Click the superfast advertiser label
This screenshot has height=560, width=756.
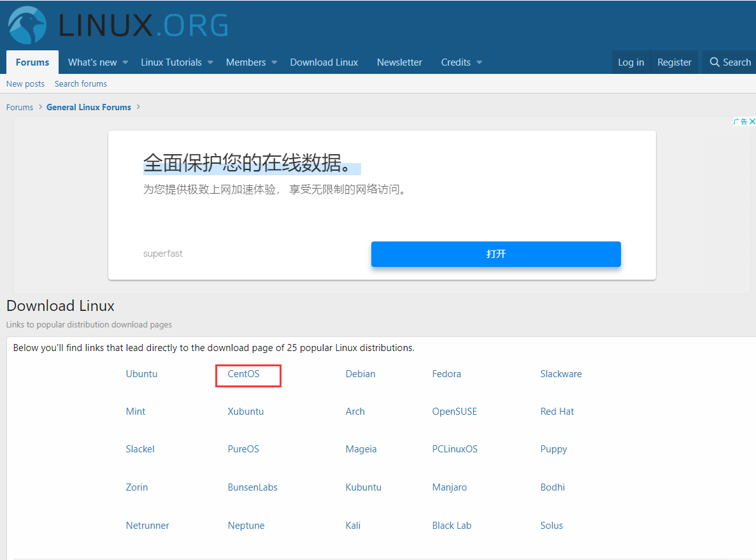pos(163,254)
